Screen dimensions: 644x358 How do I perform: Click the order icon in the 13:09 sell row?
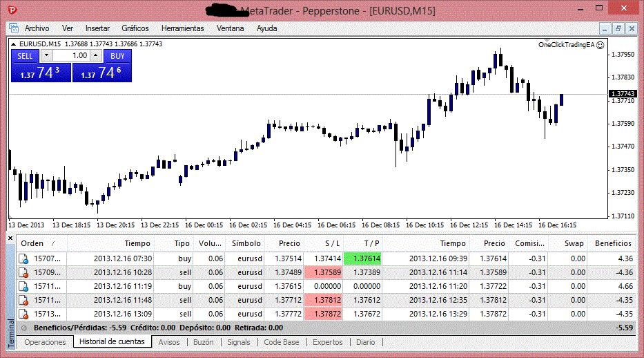(x=23, y=314)
